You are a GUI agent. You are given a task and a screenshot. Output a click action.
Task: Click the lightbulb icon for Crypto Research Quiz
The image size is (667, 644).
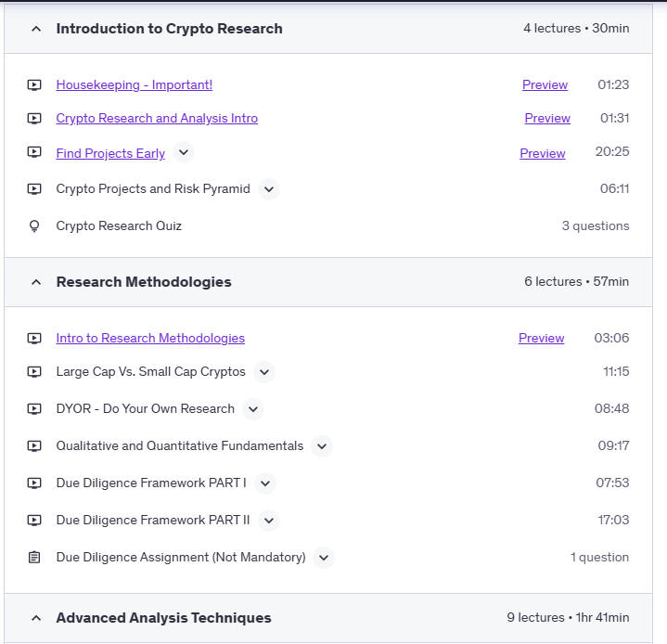coord(34,226)
